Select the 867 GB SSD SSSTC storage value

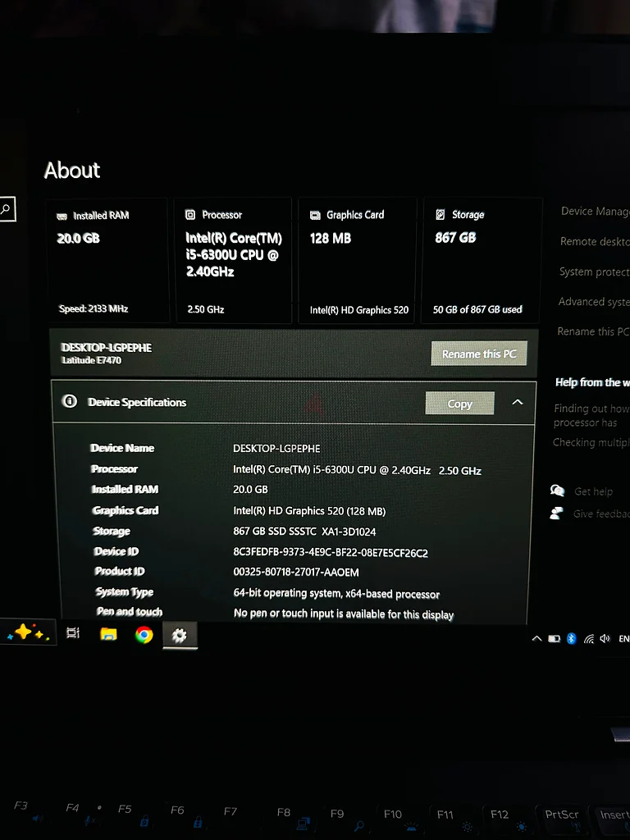coord(304,532)
